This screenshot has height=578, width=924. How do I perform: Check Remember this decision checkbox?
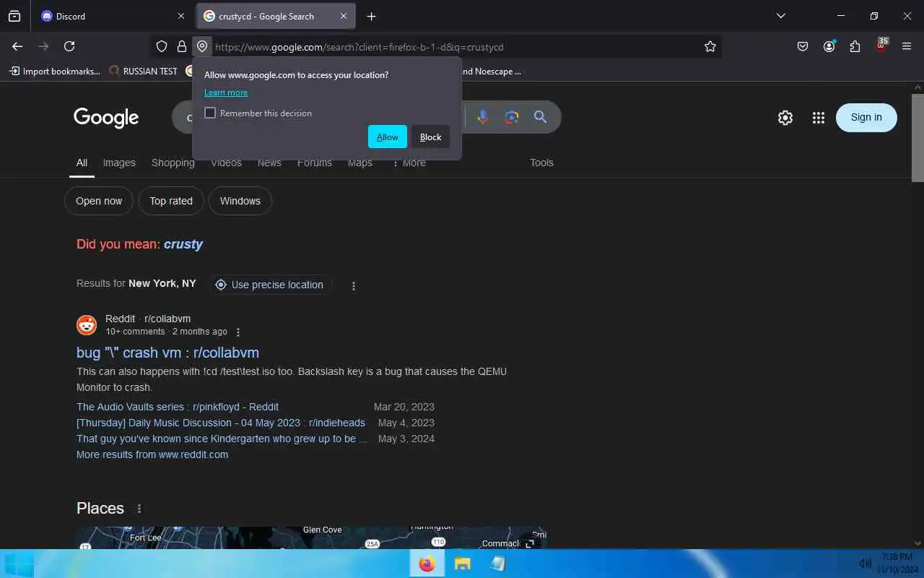click(210, 113)
